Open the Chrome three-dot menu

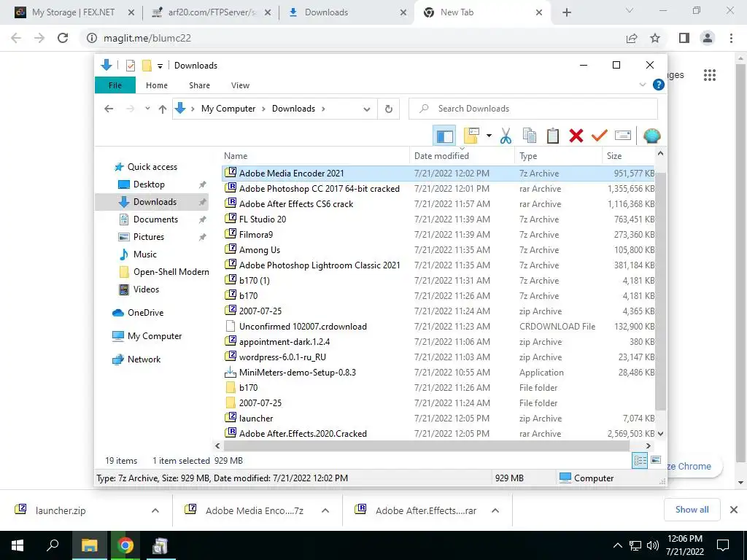731,38
